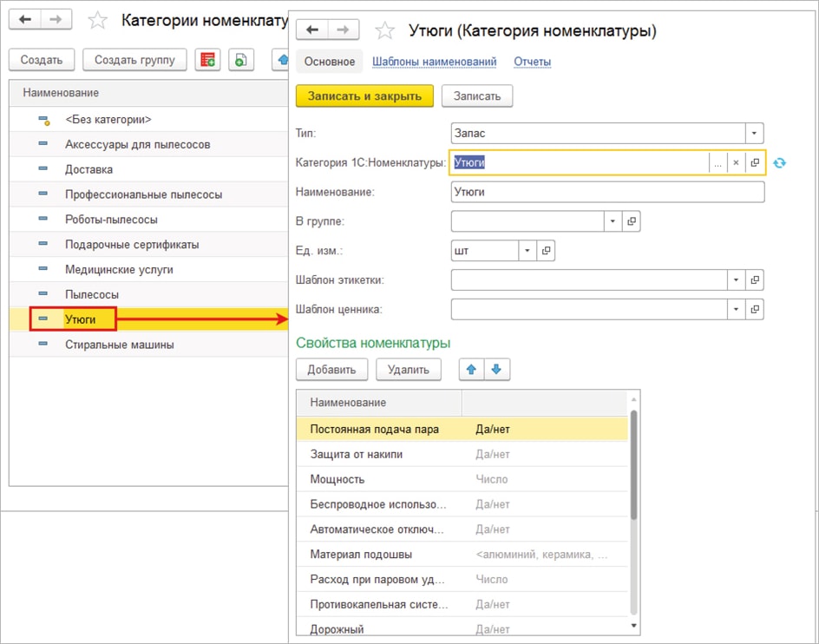
Task: Expand the Шаблон этикетки dropdown
Action: click(736, 280)
